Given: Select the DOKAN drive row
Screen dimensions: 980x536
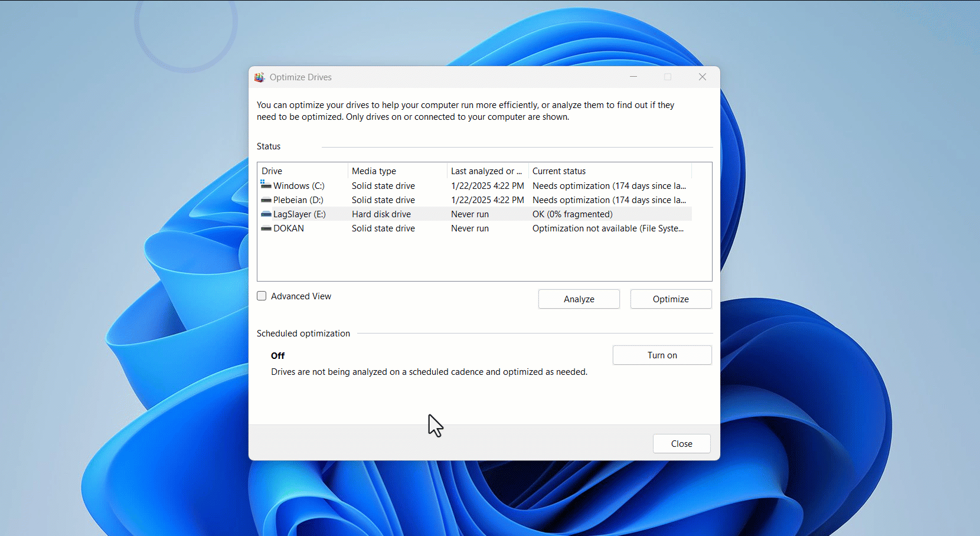Looking at the screenshot, I should 413,228.
